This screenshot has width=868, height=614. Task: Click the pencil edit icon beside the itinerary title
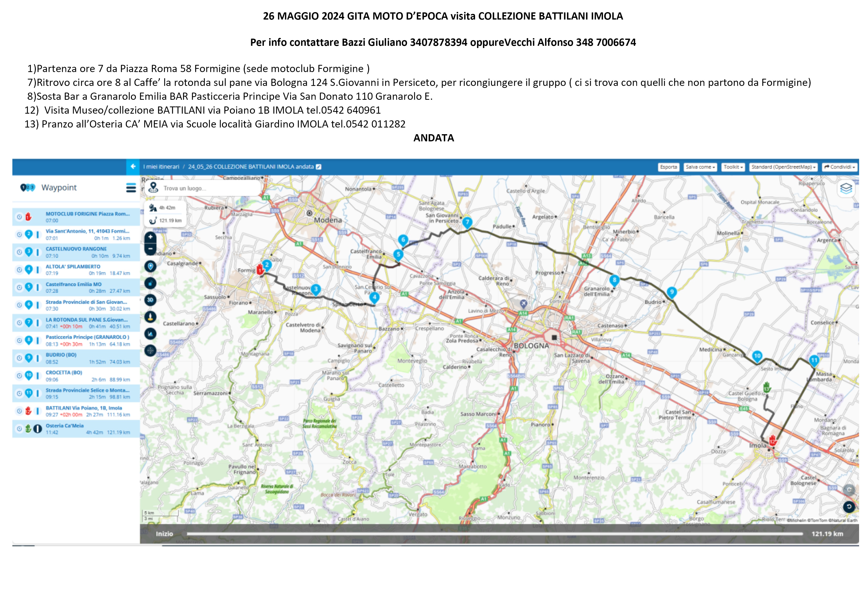[318, 167]
